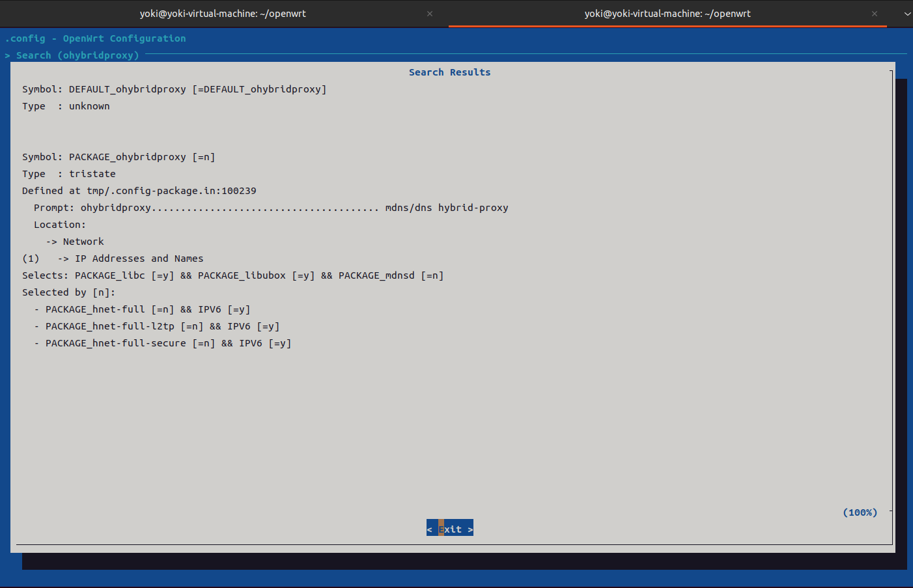
Task: Close the left terminal tab with its X
Action: pyautogui.click(x=429, y=13)
